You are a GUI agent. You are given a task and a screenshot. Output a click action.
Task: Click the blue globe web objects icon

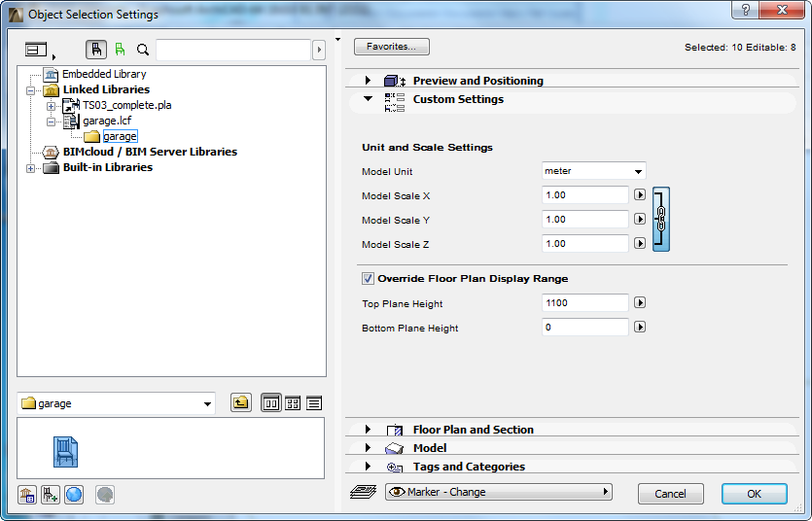pos(74,495)
